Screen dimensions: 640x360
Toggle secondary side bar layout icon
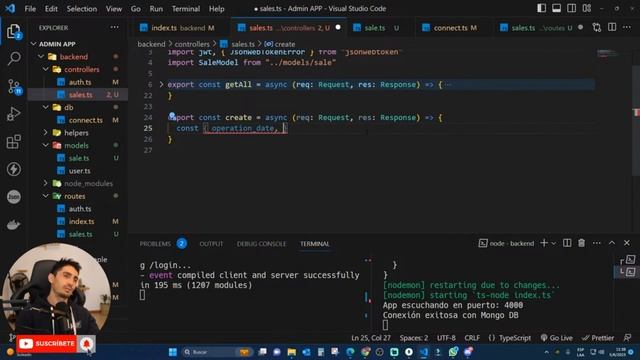point(571,8)
